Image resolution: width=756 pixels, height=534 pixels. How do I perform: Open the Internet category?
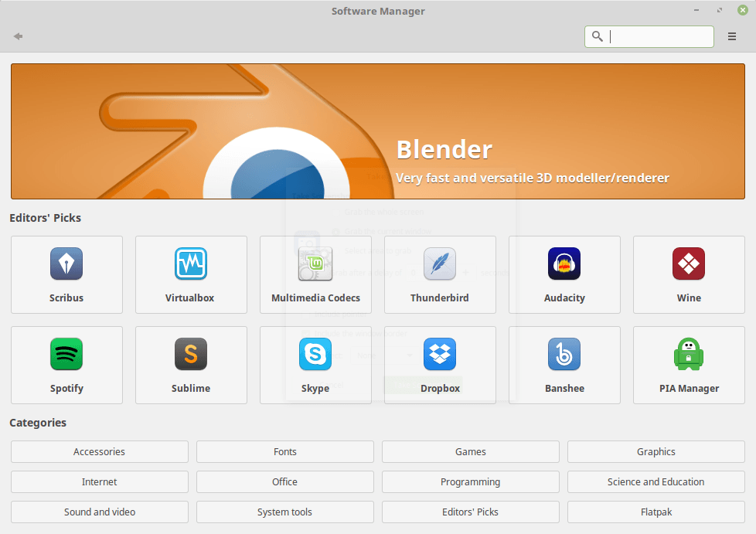99,482
